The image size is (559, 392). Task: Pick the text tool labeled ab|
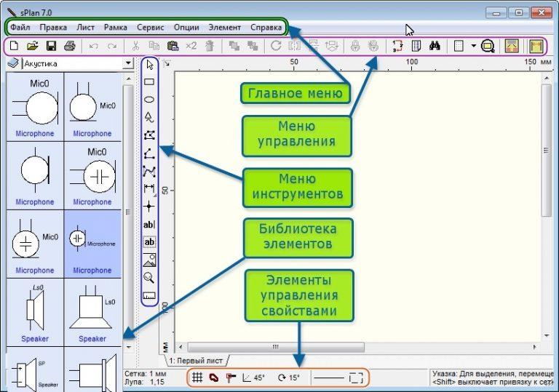point(149,225)
